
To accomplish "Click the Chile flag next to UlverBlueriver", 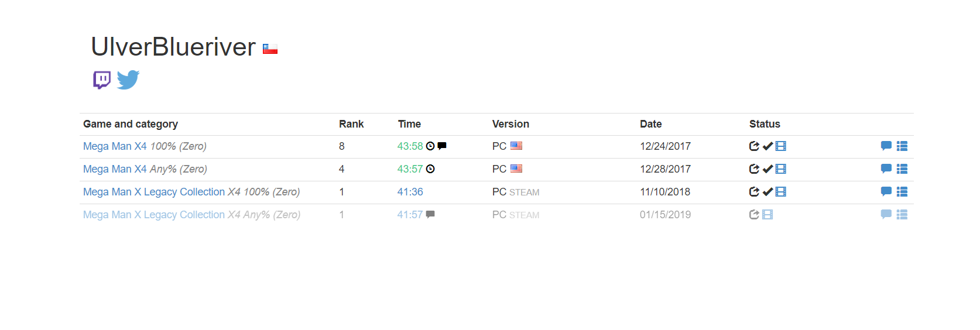I will (x=270, y=49).
